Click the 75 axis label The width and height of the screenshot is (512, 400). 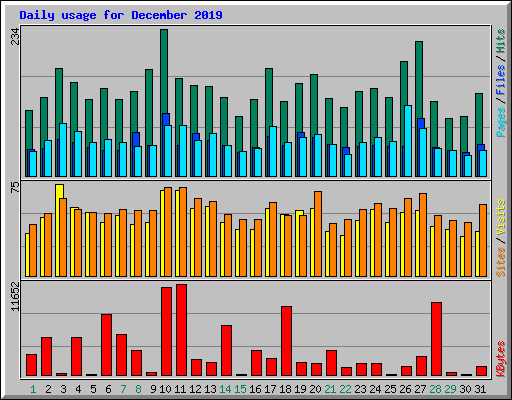(x=15, y=187)
